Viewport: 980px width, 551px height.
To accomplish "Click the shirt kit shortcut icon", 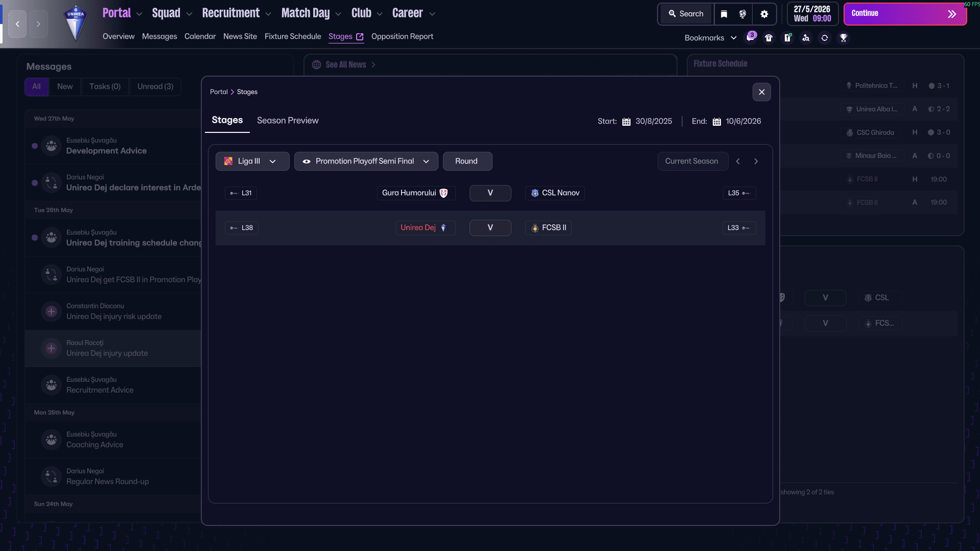I will coord(768,38).
